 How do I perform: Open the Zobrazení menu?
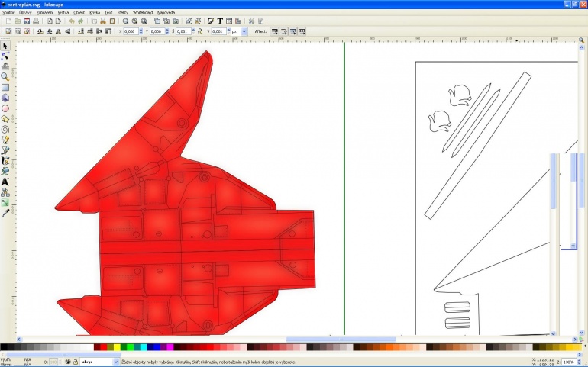point(44,12)
